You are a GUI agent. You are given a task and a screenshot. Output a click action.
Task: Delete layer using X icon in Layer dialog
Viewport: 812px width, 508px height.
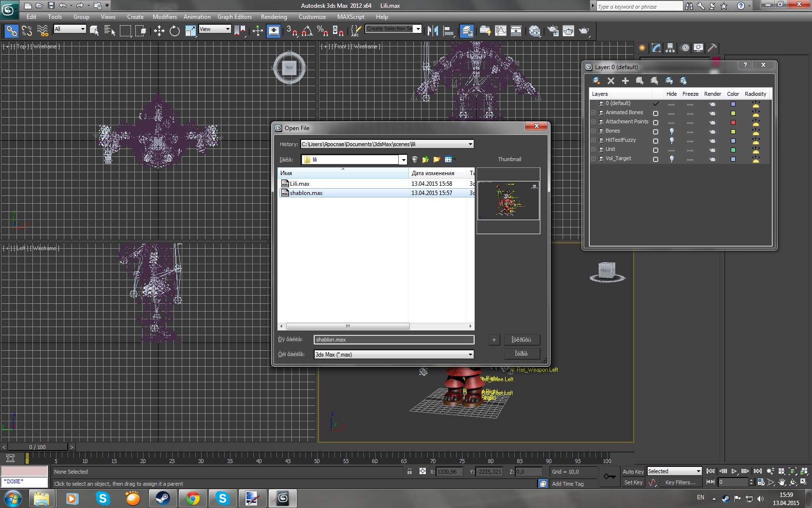click(x=611, y=81)
